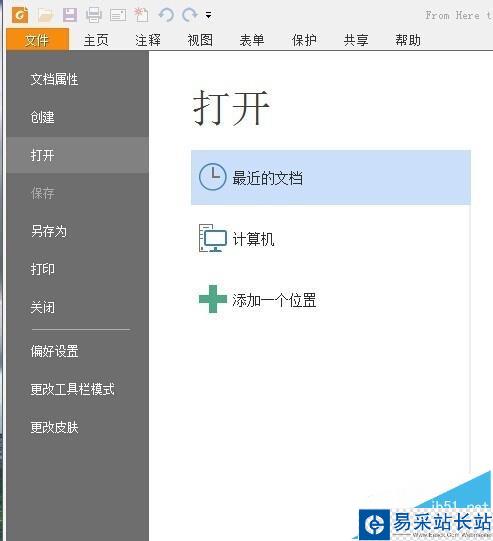The width and height of the screenshot is (493, 541).
Task: Open 偏好设置 preferences
Action: coord(78,351)
